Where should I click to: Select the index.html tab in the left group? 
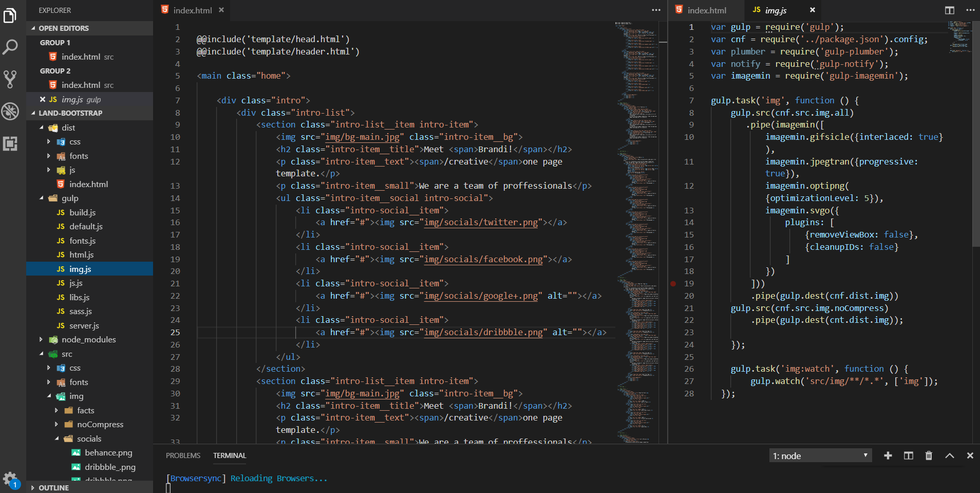coord(192,10)
